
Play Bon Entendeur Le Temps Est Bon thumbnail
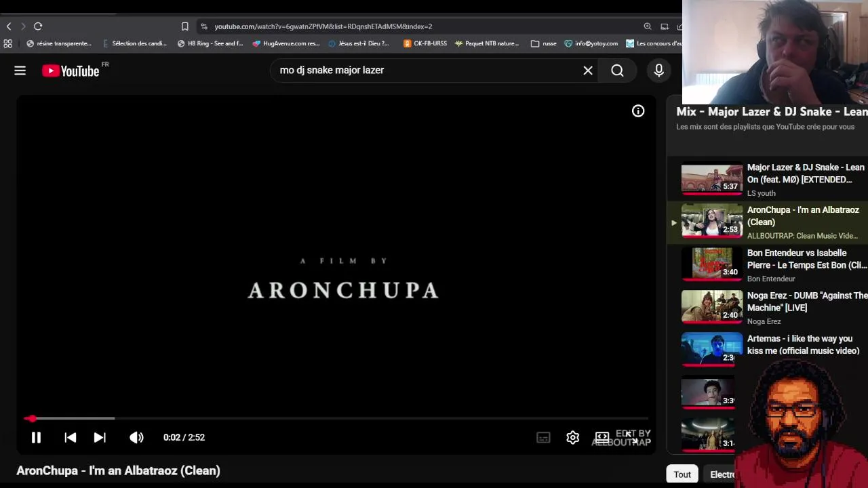tap(711, 265)
